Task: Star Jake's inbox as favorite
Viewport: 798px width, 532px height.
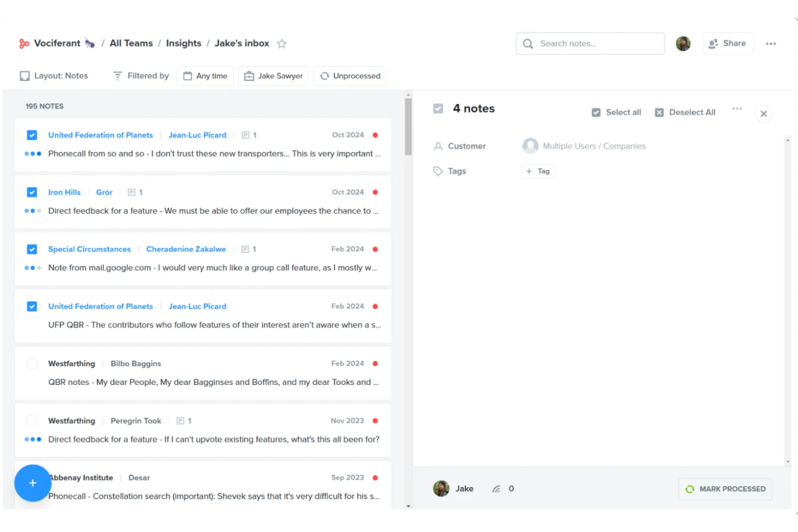Action: coord(281,44)
